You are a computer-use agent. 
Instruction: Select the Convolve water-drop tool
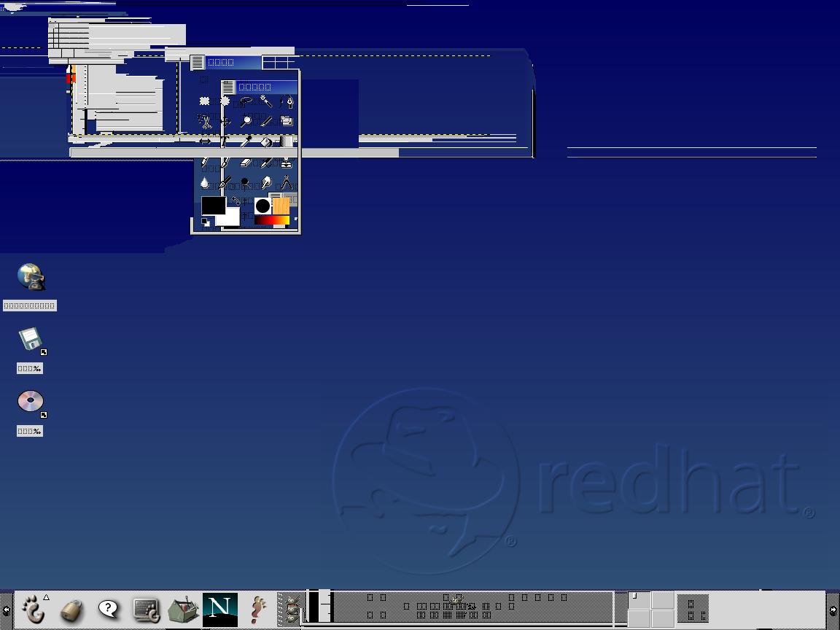pos(205,183)
